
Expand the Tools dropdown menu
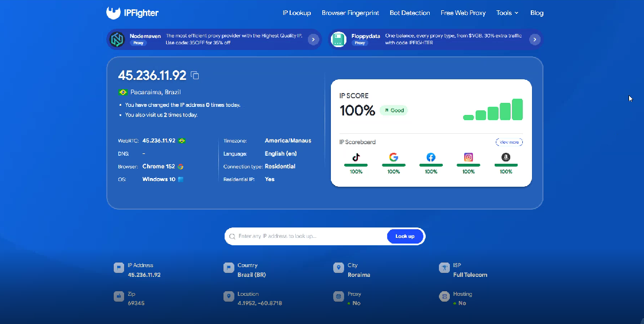pyautogui.click(x=507, y=13)
